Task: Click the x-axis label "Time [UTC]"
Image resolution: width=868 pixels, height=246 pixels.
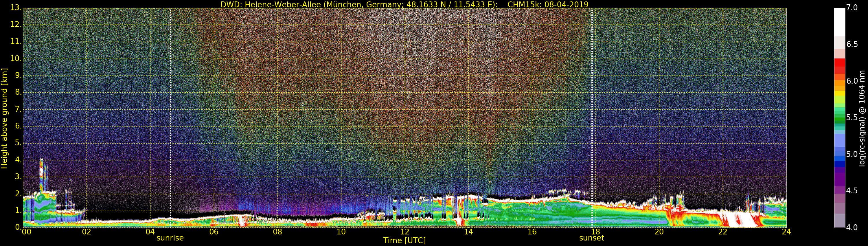Action: tap(404, 241)
